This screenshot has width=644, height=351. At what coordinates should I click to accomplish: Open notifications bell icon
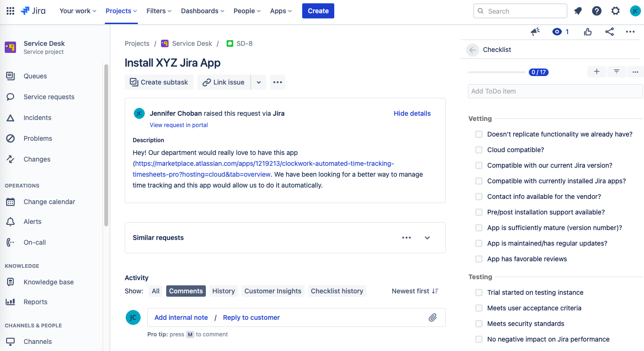click(x=578, y=11)
